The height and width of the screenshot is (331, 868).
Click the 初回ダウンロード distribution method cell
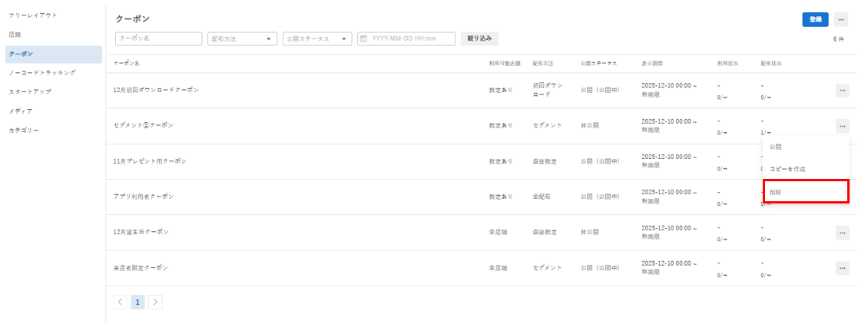[x=548, y=90]
